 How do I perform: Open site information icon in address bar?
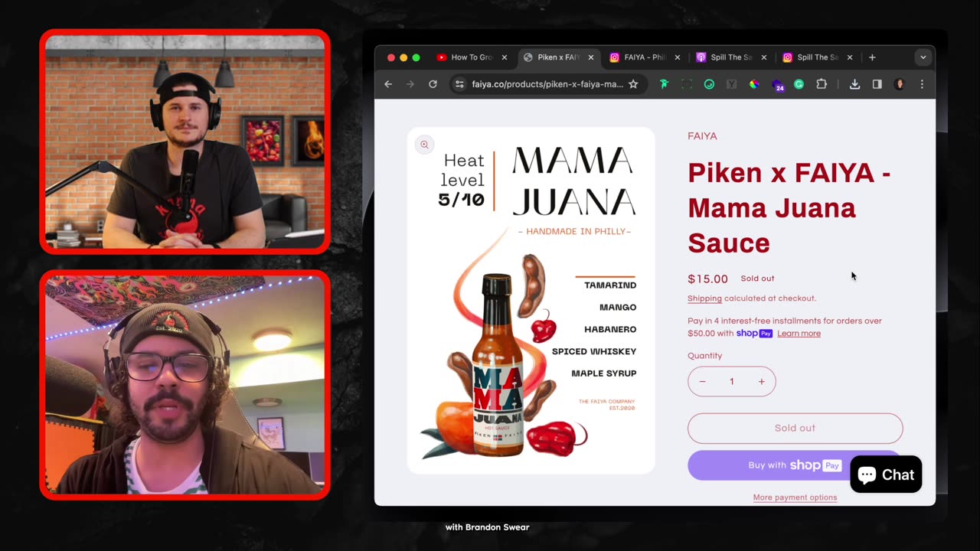(x=459, y=84)
